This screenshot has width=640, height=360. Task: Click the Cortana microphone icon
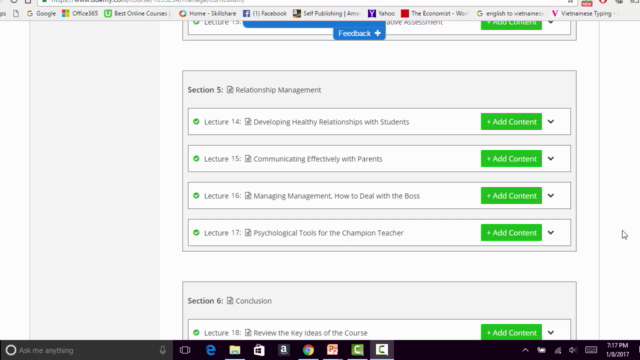162,350
